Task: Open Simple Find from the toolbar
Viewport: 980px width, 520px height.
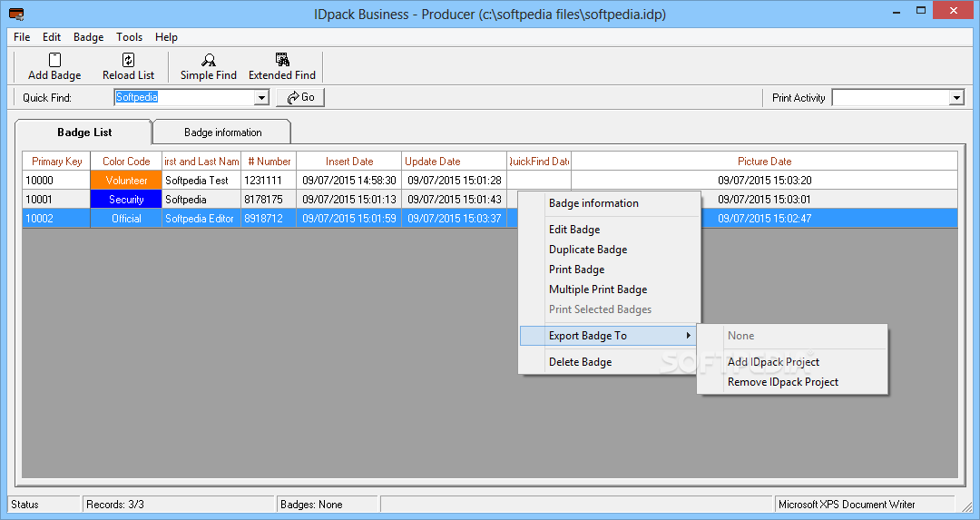Action: pyautogui.click(x=208, y=67)
